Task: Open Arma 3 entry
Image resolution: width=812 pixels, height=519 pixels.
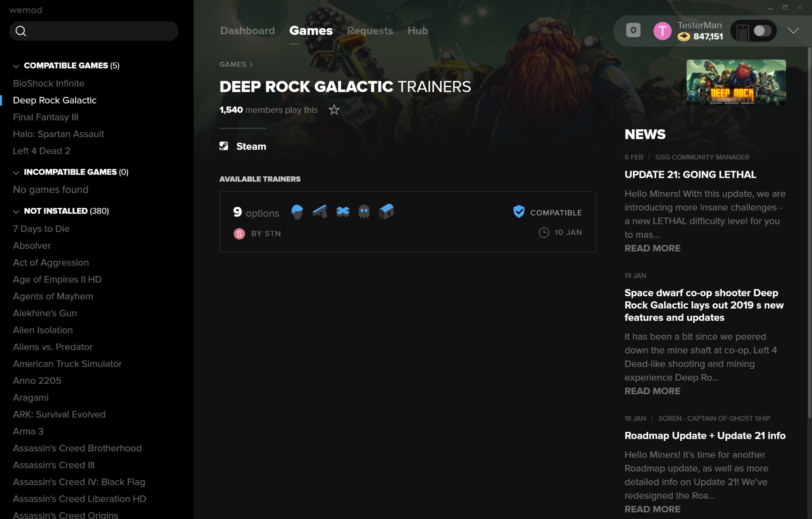Action: [x=28, y=432]
